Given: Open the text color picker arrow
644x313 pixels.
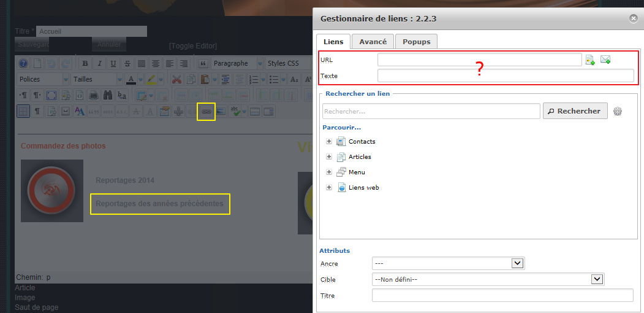Looking at the screenshot, I should click(x=140, y=79).
